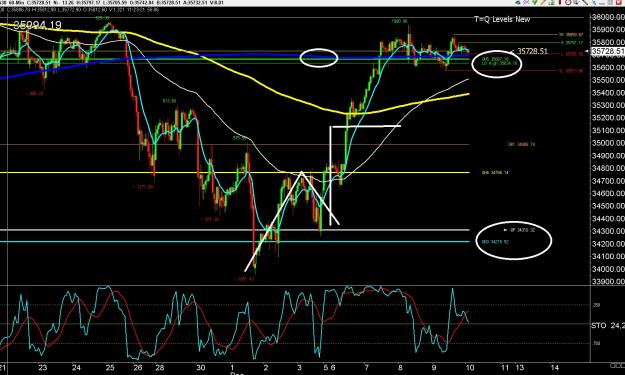
Task: Click the 35728.51 last price label beside the candles
Action: coord(532,51)
